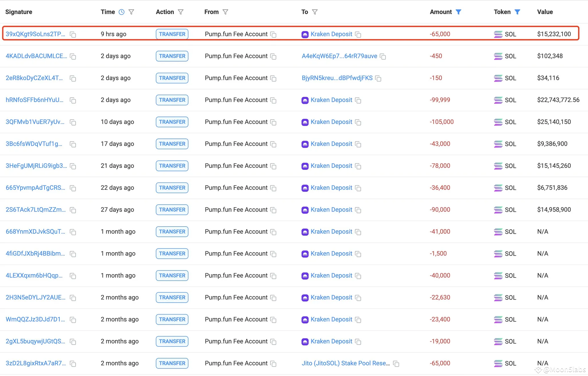
Task: Click TRANSFER badge on 10 days ago row
Action: [x=172, y=122]
